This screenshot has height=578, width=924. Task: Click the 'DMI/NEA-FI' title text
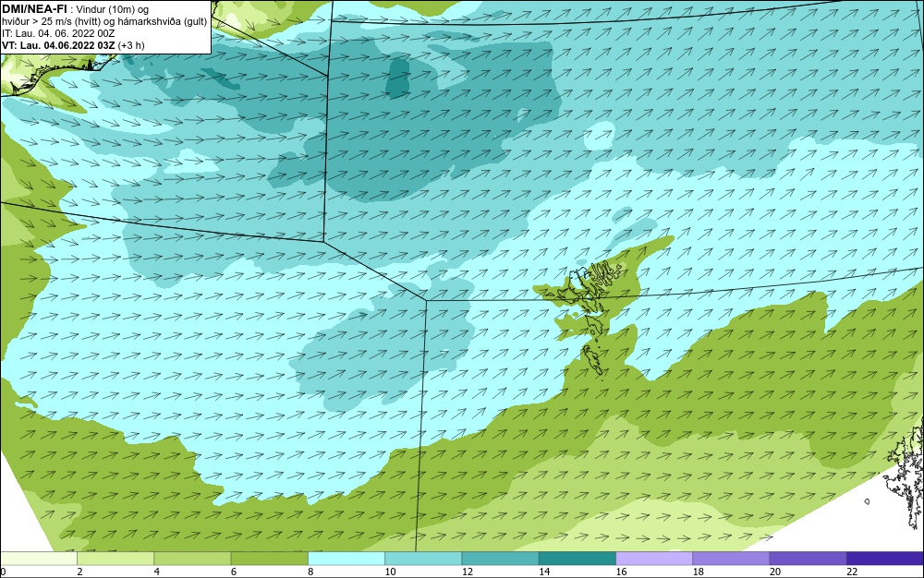tap(34, 7)
